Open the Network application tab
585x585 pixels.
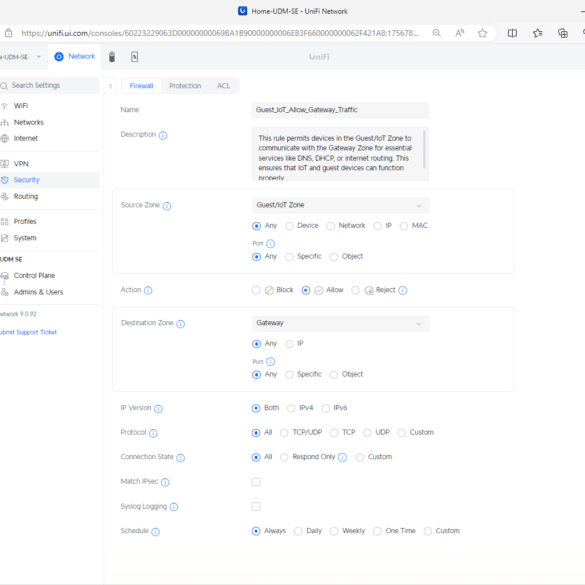coord(75,57)
